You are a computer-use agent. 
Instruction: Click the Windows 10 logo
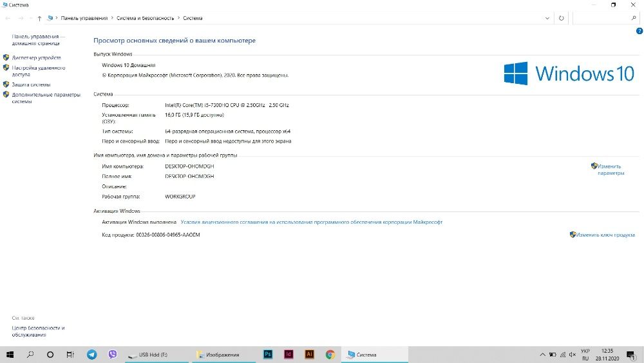(x=569, y=74)
